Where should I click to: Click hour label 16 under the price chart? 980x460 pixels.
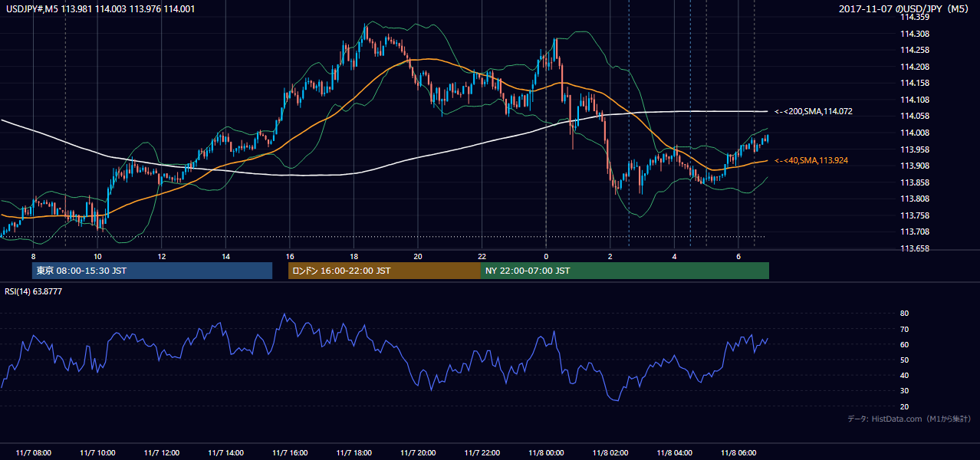click(290, 256)
